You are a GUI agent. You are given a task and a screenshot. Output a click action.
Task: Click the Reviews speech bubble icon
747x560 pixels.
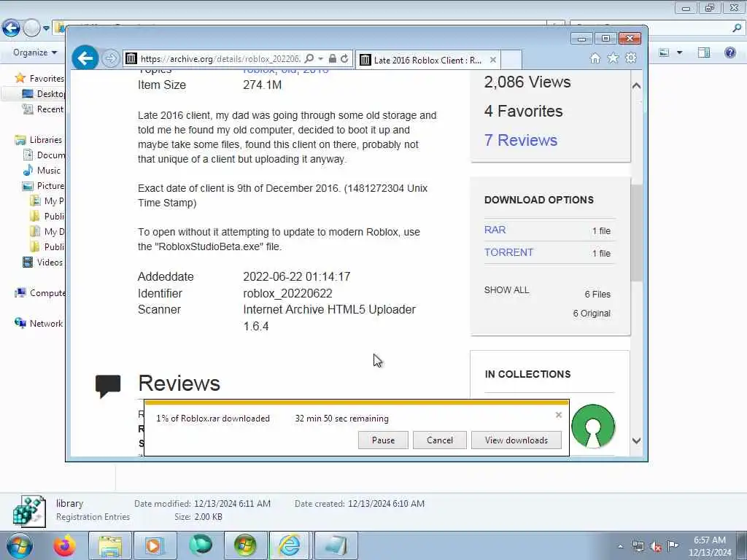(108, 386)
